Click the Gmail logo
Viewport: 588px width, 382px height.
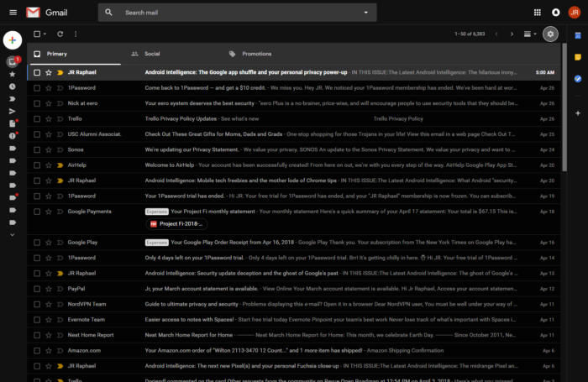[x=47, y=13]
